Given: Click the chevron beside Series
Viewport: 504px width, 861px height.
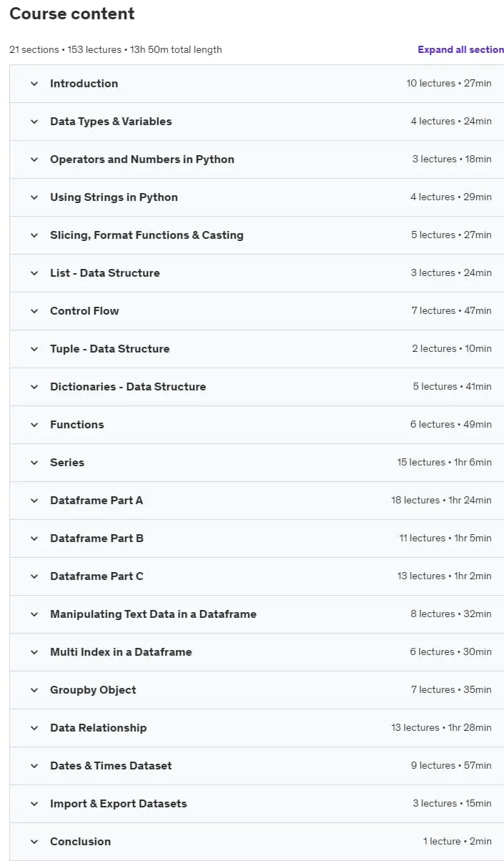Looking at the screenshot, I should click(x=34, y=463).
